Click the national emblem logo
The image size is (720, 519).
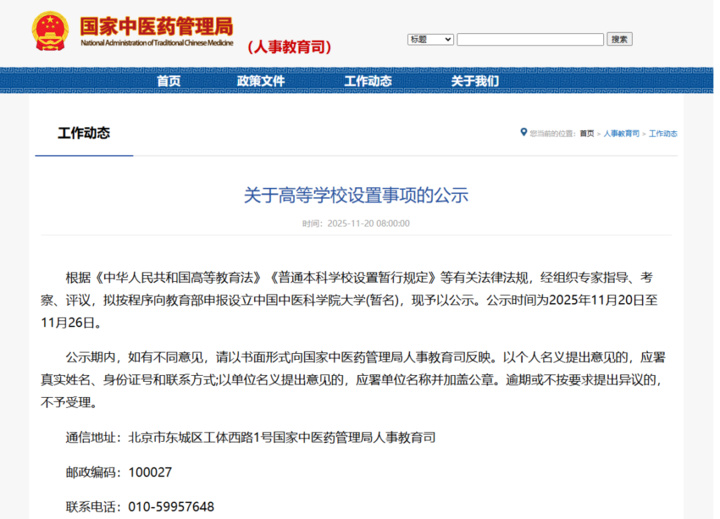[46, 32]
